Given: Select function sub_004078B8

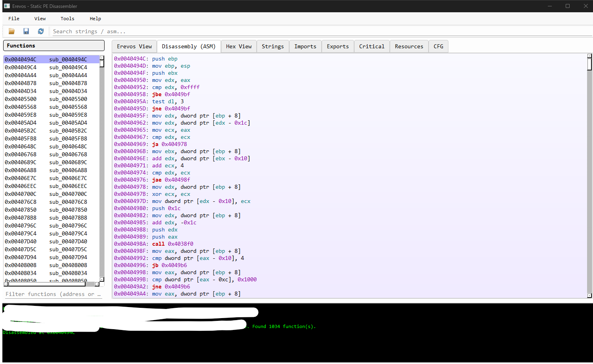Looking at the screenshot, I should click(51, 218).
